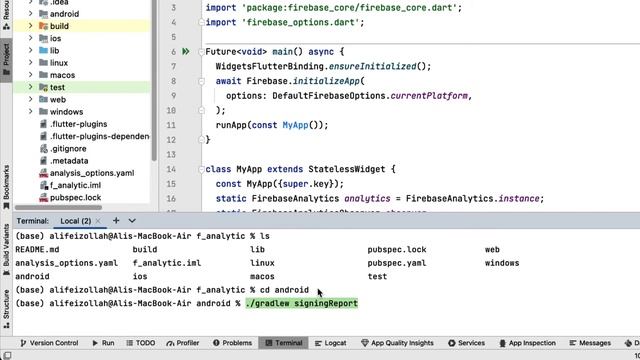This screenshot has width=640, height=360.
Task: Open the Version Control tool window
Action: (49, 343)
